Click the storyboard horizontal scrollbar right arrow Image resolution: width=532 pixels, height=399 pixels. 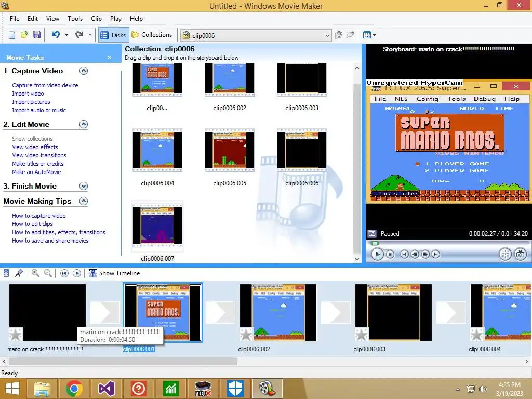[x=527, y=362]
